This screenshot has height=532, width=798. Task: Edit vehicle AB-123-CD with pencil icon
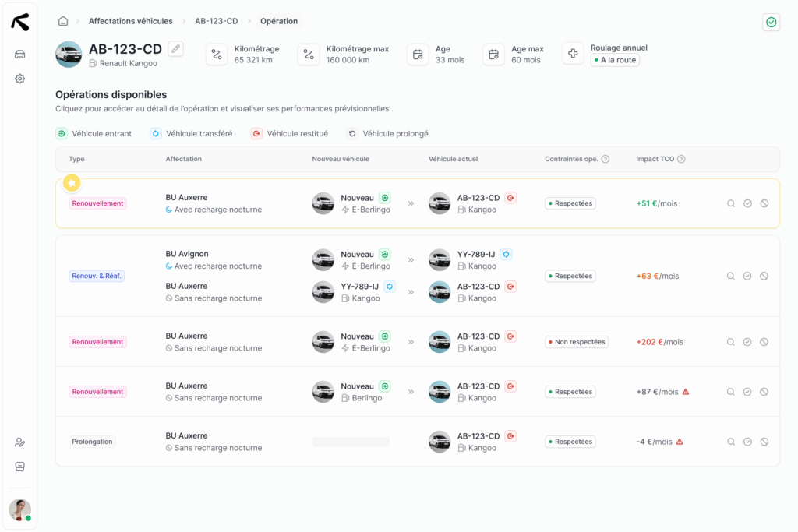point(176,49)
